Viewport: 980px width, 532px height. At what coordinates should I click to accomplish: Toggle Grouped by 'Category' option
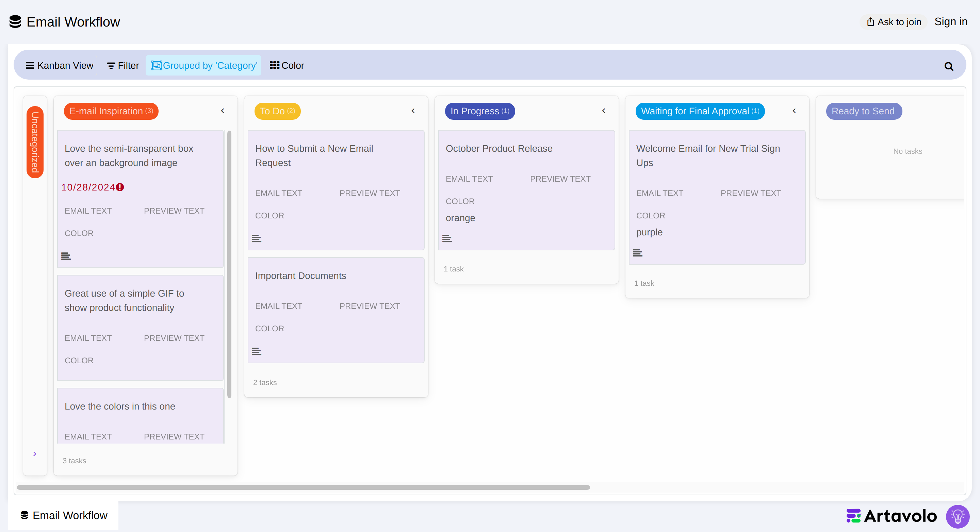click(x=203, y=65)
